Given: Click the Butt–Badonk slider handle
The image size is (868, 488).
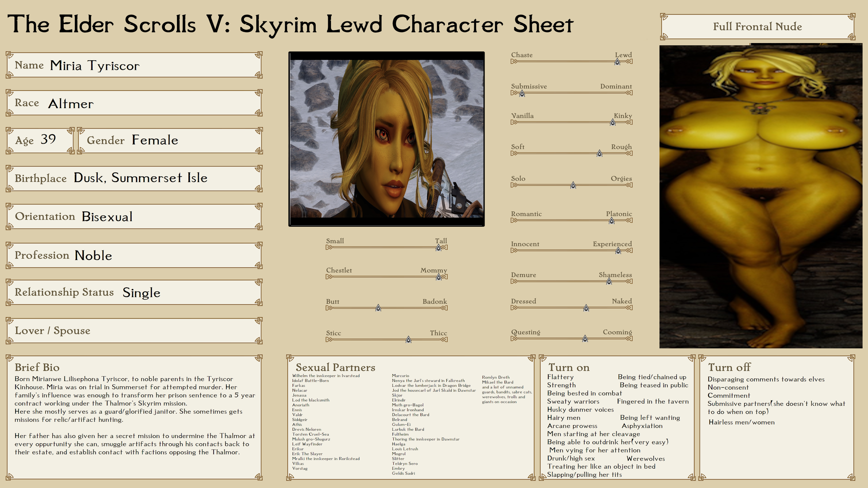Looking at the screenshot, I should tap(378, 308).
